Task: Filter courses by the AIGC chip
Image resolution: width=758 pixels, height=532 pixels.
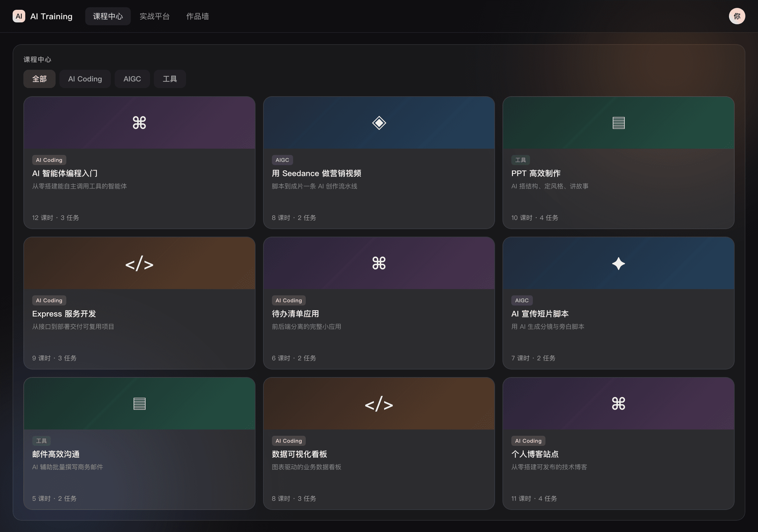Action: coord(132,79)
